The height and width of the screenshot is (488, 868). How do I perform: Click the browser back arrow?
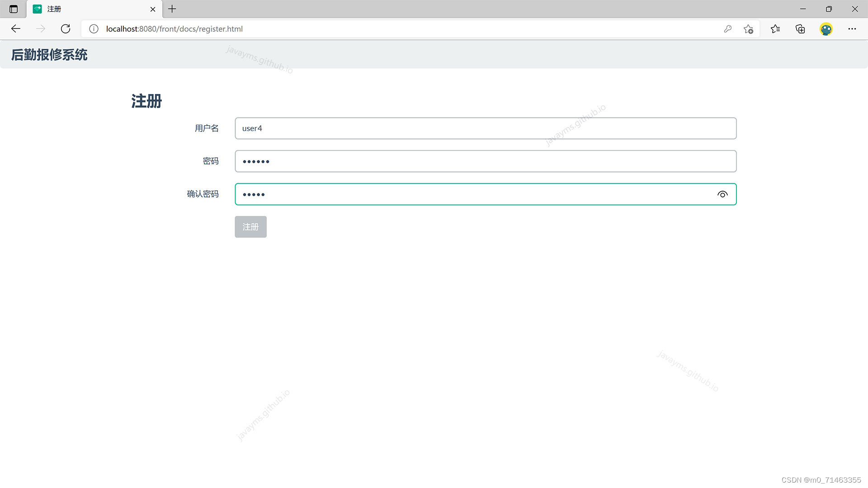pos(16,29)
